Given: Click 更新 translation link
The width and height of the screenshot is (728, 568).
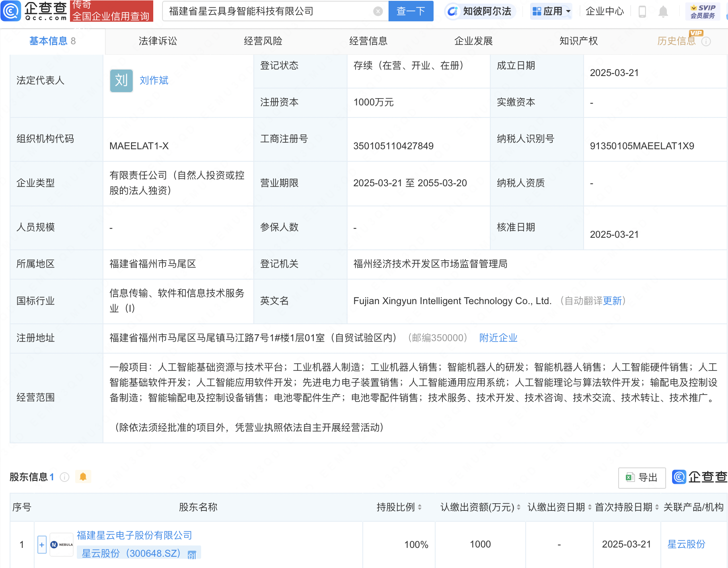Looking at the screenshot, I should point(612,301).
